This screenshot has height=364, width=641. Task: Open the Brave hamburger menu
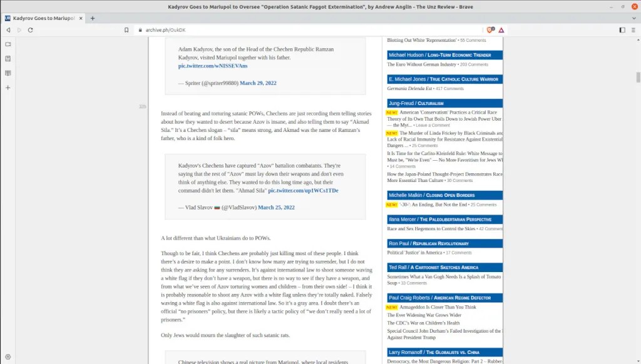(x=633, y=30)
